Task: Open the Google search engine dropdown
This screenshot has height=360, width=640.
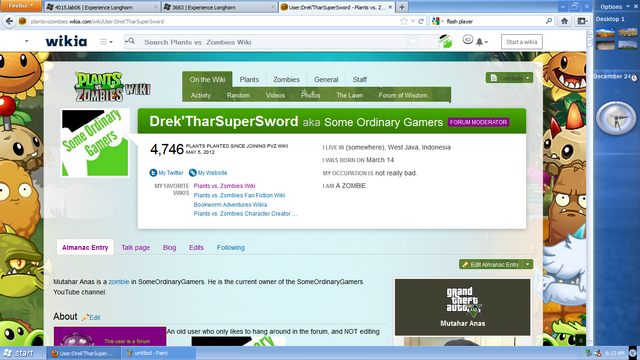Action: point(438,21)
